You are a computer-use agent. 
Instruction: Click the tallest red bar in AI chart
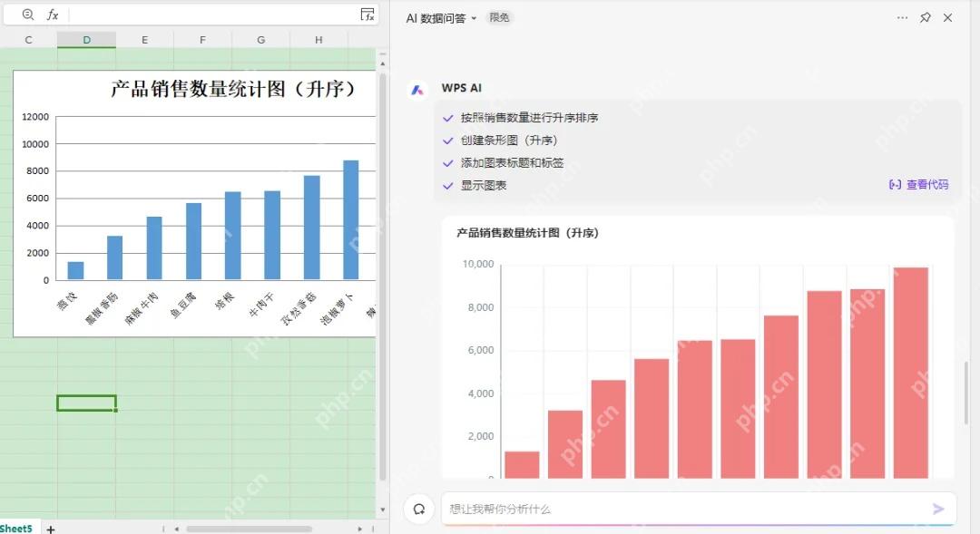pos(911,373)
